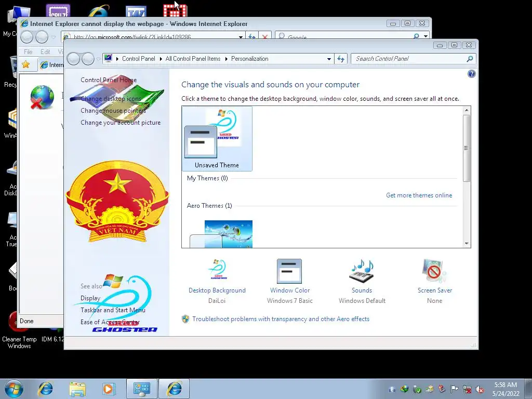Click the search magnifier in Control Panel
The image size is (532, 399).
[x=470, y=59]
